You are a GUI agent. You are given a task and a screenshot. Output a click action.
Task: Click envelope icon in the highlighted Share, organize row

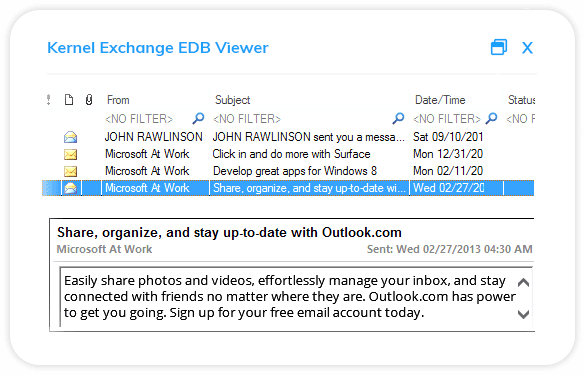coord(71,188)
